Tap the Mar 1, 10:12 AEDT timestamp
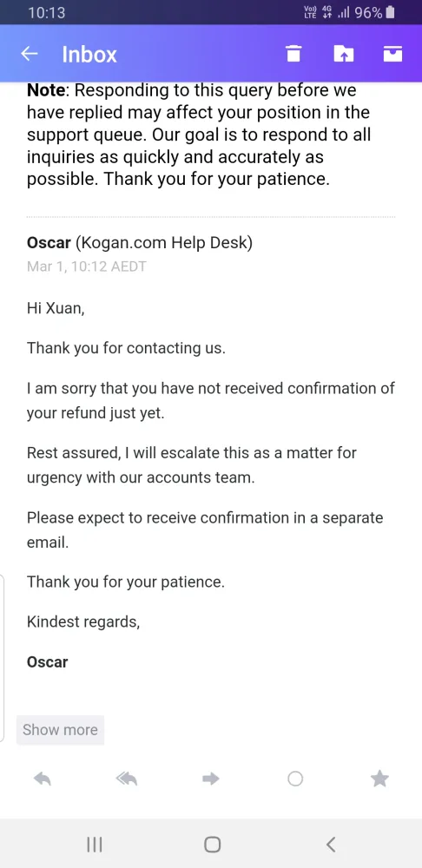 tap(86, 266)
